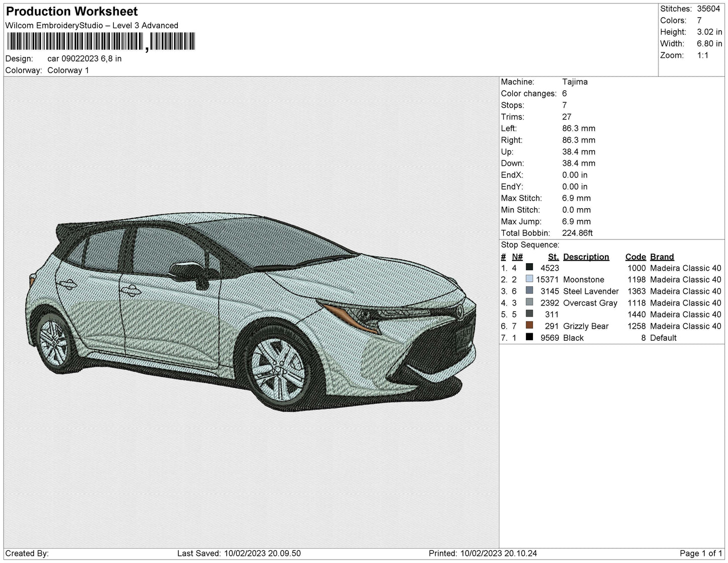Click the black-green swatch for code 1000
The image size is (728, 563).
pos(529,268)
